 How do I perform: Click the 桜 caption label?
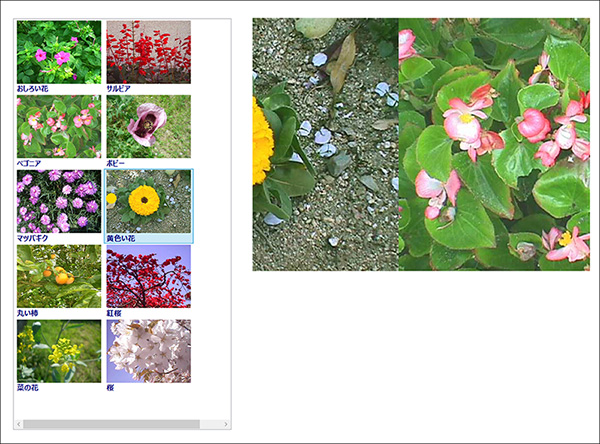point(110,388)
